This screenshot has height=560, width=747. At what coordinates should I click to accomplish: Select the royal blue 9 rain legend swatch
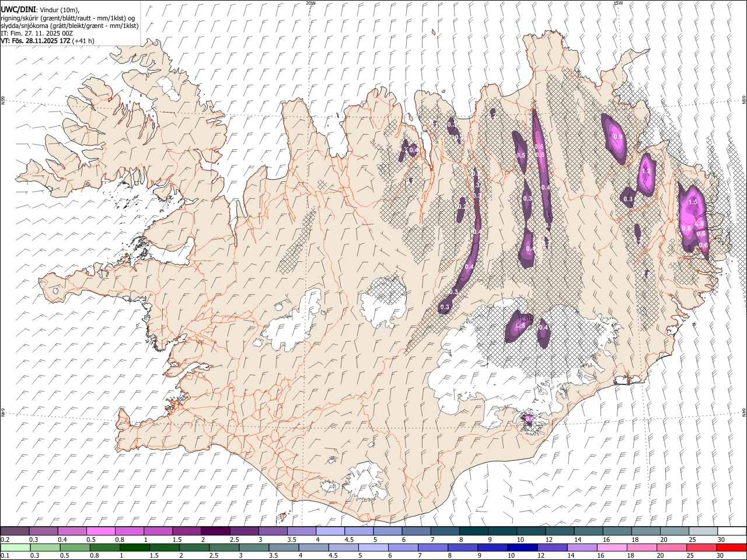(493, 548)
